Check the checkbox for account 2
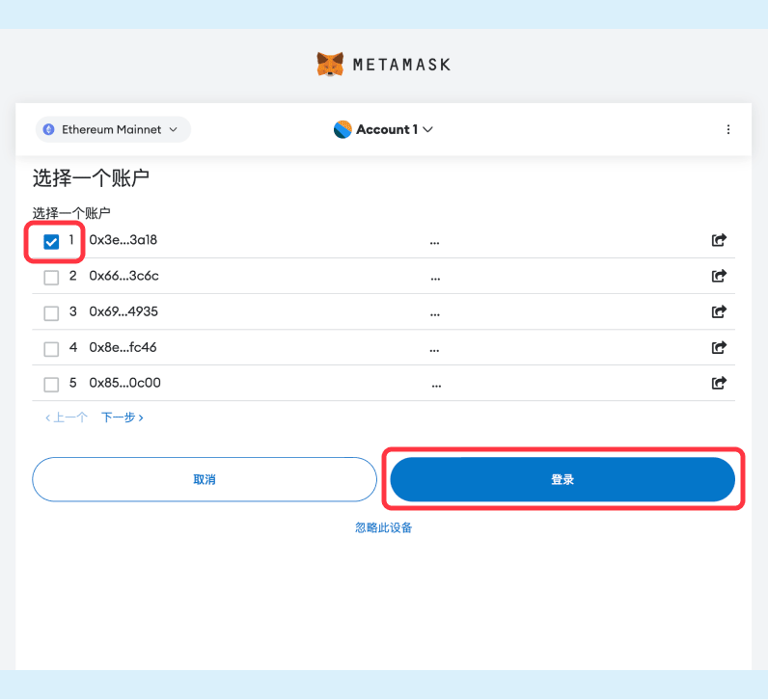This screenshot has height=700, width=768. pos(52,278)
